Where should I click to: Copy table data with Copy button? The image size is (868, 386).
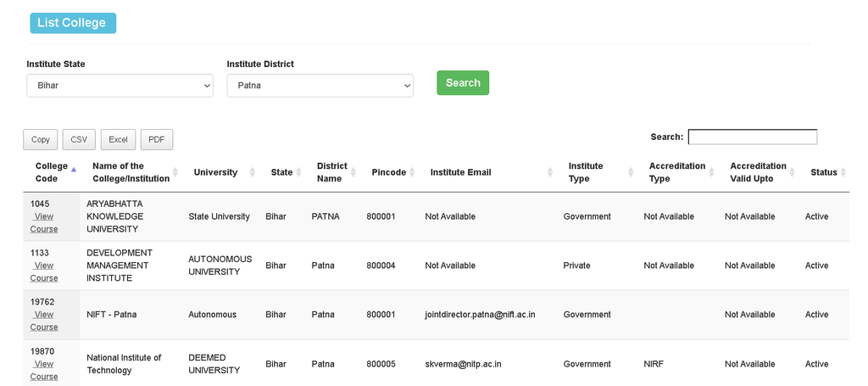pos(41,140)
